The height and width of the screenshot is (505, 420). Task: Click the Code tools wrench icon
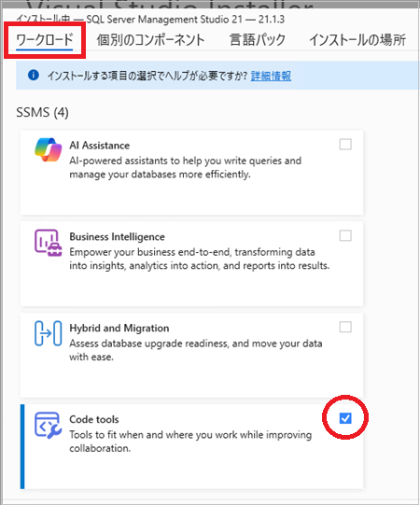(48, 425)
